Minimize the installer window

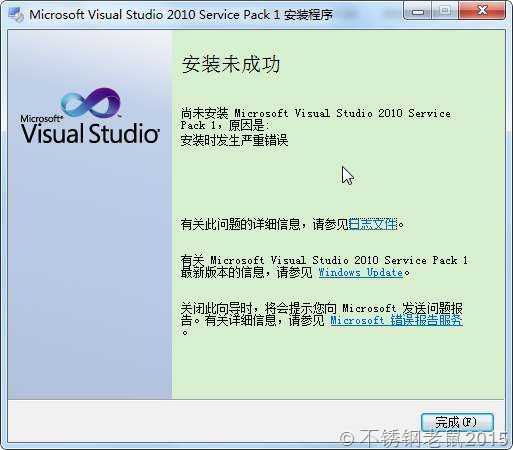[417, 11]
